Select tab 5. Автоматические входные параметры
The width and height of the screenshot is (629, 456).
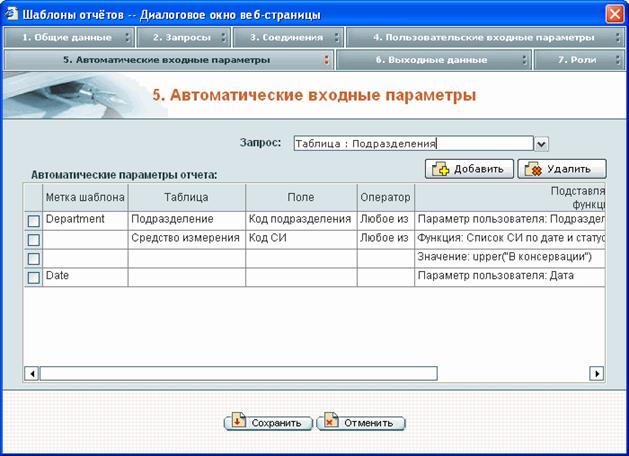pyautogui.click(x=168, y=60)
